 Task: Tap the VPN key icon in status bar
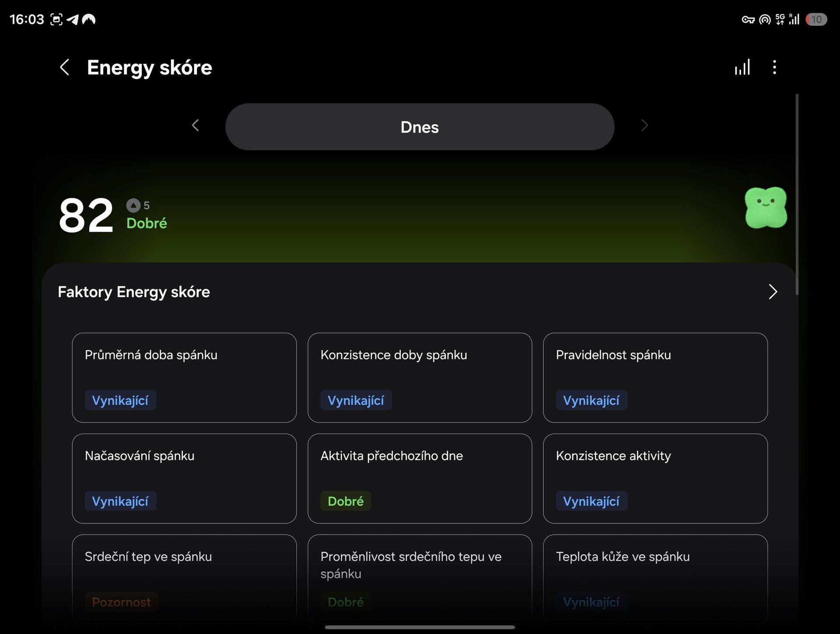tap(748, 20)
